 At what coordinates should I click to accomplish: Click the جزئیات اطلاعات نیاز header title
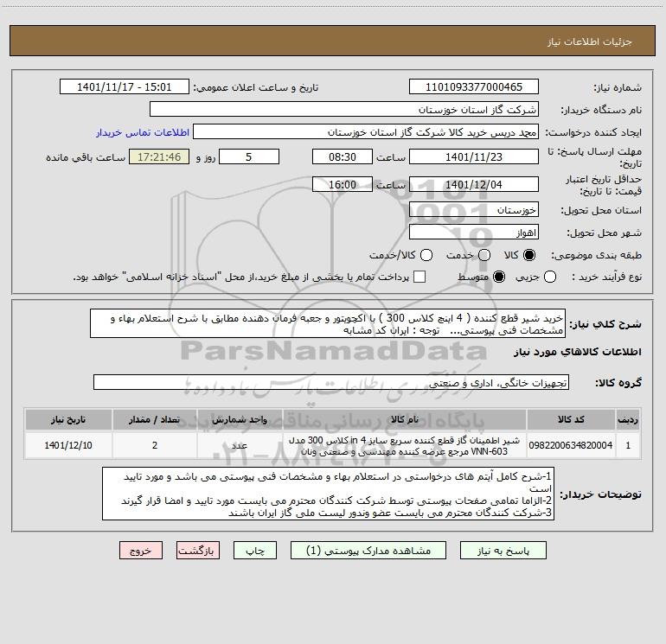pos(590,41)
